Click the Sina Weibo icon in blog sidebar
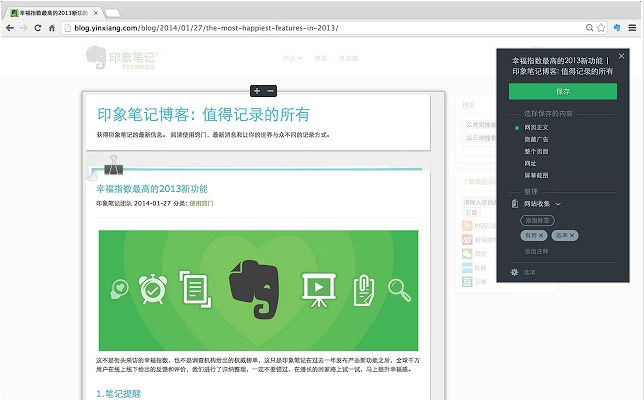The width and height of the screenshot is (644, 400). [x=467, y=240]
